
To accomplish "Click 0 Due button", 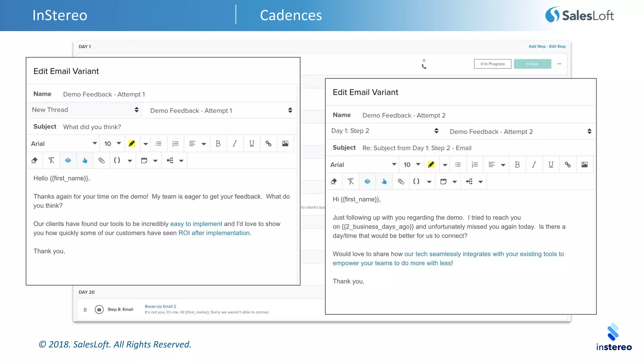I will [x=533, y=64].
